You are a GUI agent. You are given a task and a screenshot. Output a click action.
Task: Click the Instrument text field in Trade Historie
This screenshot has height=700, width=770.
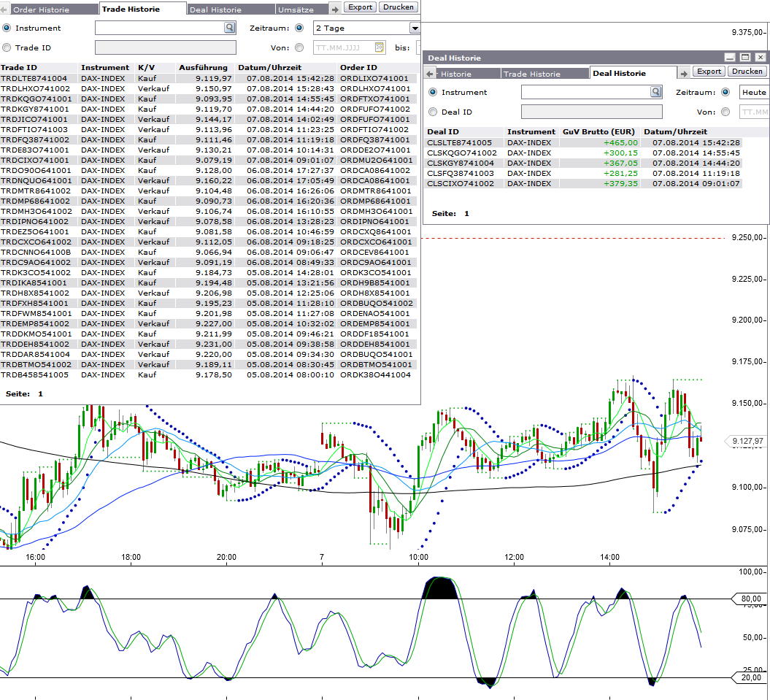[x=160, y=28]
